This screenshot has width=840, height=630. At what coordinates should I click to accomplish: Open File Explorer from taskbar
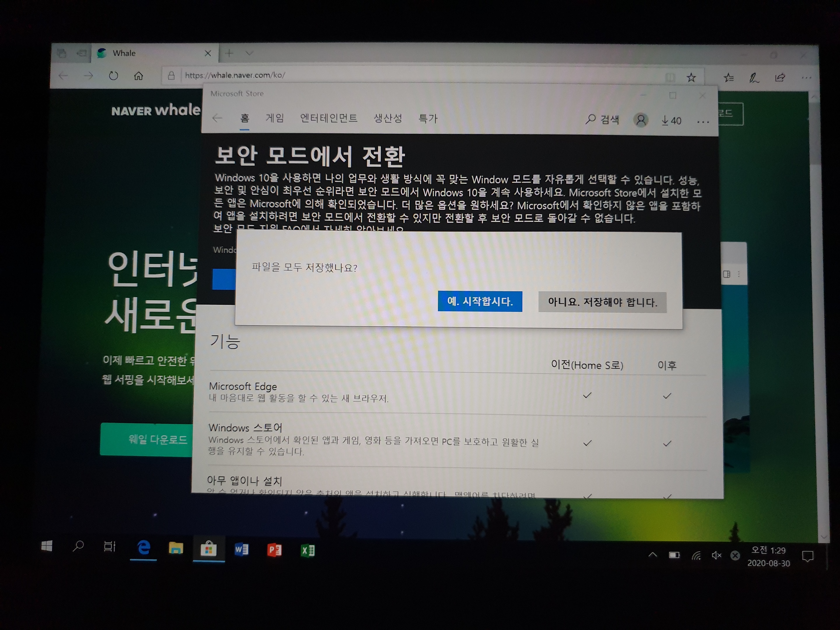pyautogui.click(x=176, y=548)
